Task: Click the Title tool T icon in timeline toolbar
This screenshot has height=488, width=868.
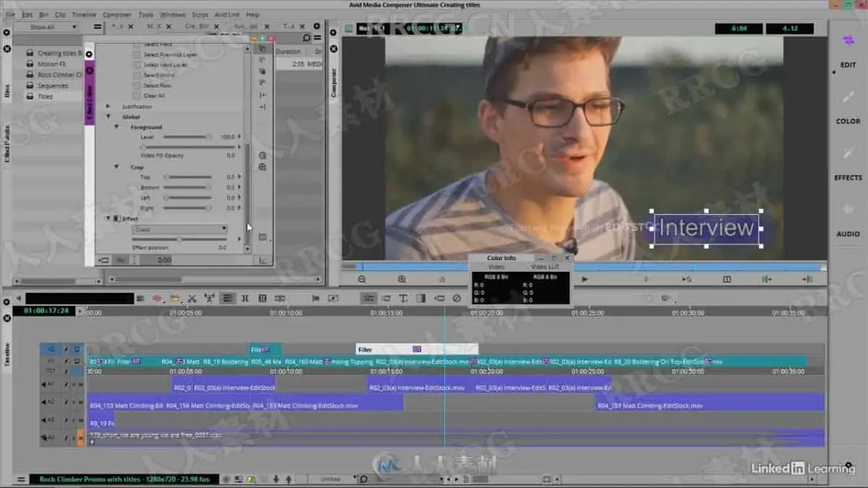Action: [403, 298]
